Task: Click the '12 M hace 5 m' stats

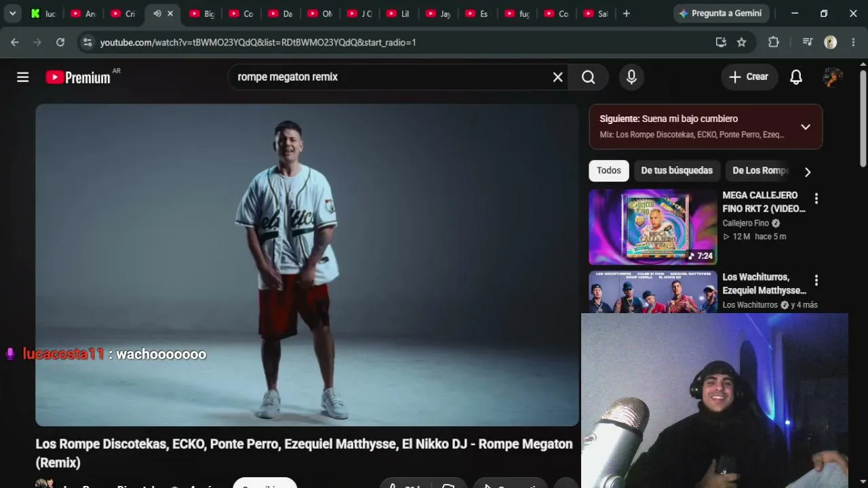Action: click(754, 237)
